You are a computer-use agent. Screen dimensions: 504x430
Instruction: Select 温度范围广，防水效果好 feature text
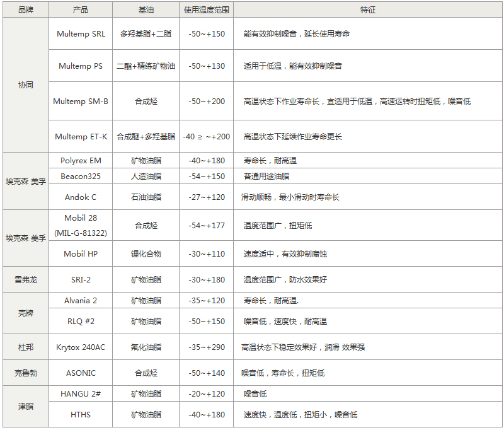(285, 279)
